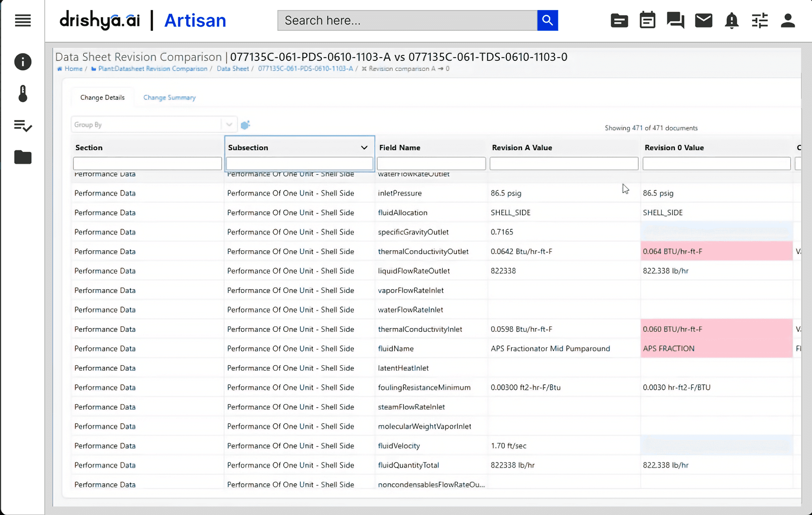Click the Subsection column filter box
The image size is (812, 515).
tap(299, 164)
